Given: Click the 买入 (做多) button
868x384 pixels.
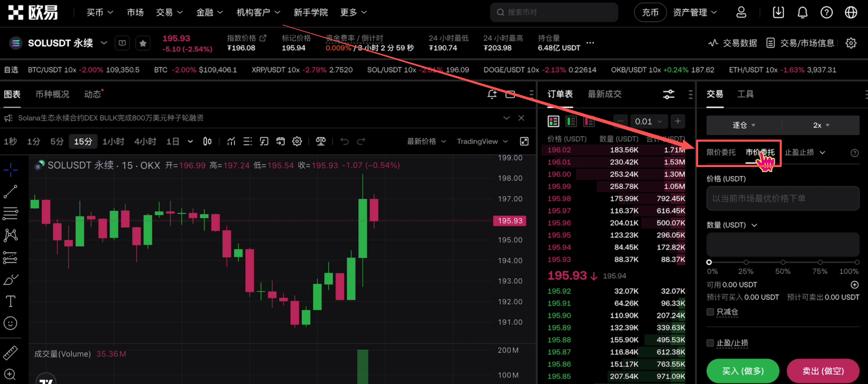Looking at the screenshot, I should (x=743, y=371).
